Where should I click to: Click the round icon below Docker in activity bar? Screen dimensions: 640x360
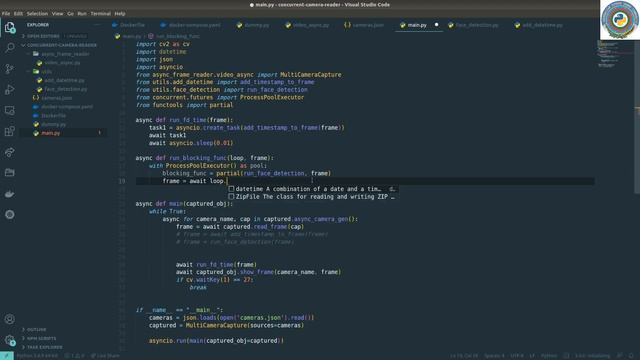(x=10, y=214)
